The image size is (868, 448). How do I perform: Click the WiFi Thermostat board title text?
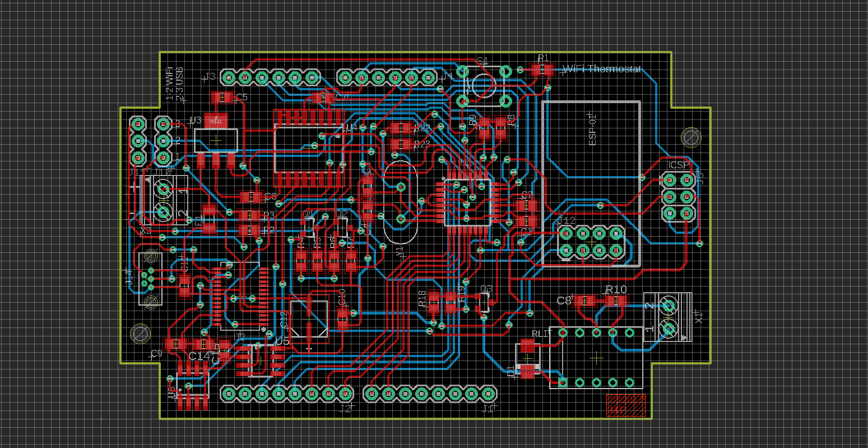pyautogui.click(x=602, y=69)
